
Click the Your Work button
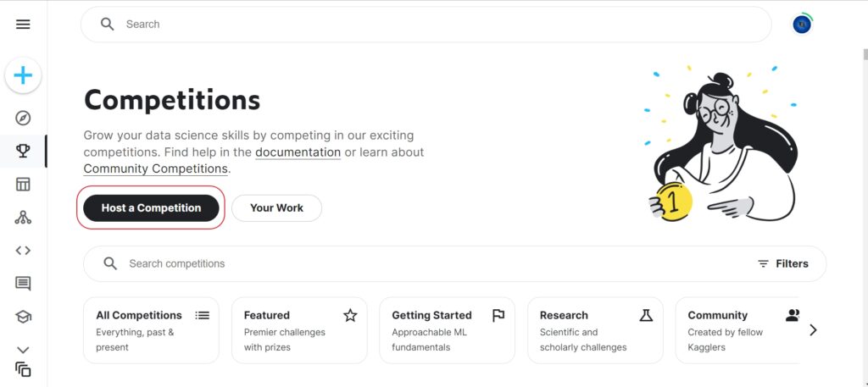click(x=276, y=207)
